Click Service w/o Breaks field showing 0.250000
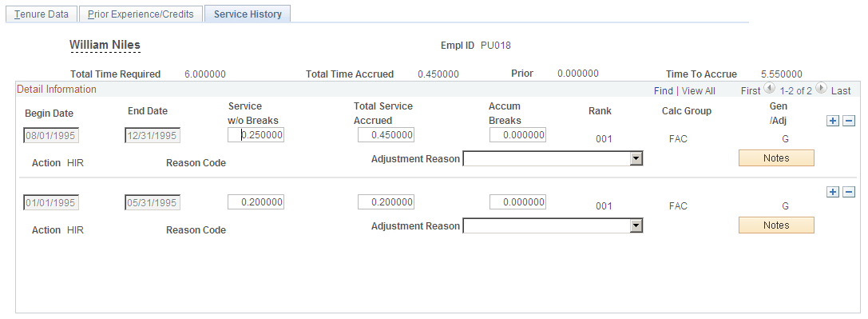This screenshot has width=868, height=319. point(256,135)
